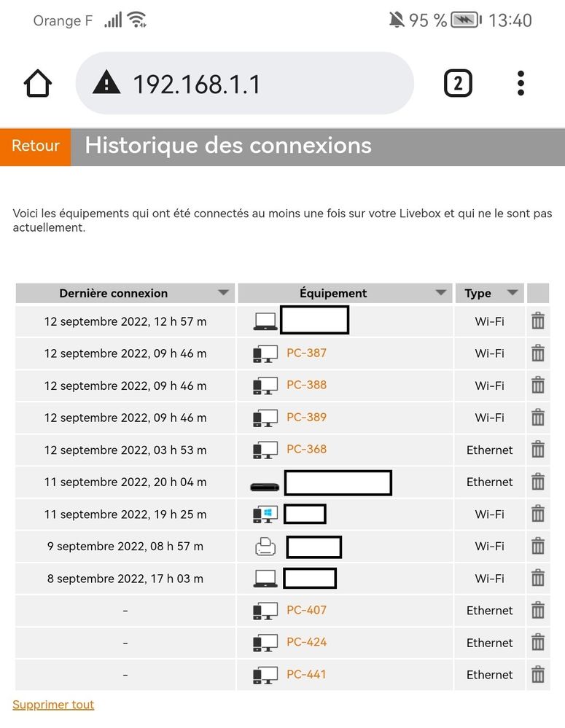Viewport: 565px width, 728px height.
Task: Click the Supprimer tout link
Action: click(x=52, y=704)
